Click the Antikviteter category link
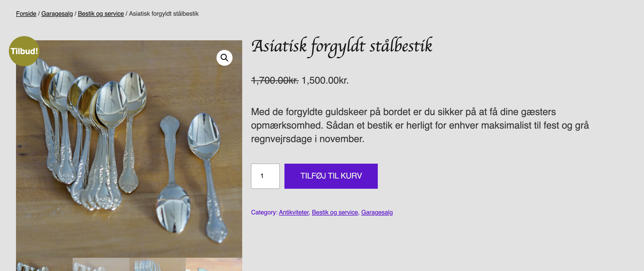The width and height of the screenshot is (644, 271). point(294,212)
